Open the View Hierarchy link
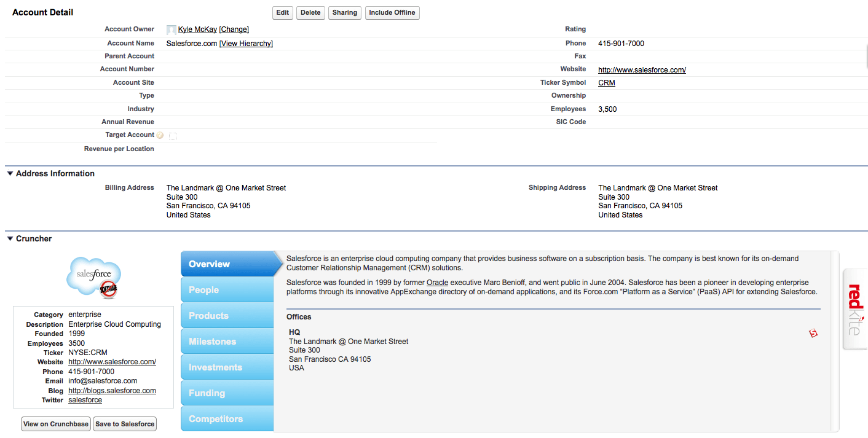 click(246, 44)
